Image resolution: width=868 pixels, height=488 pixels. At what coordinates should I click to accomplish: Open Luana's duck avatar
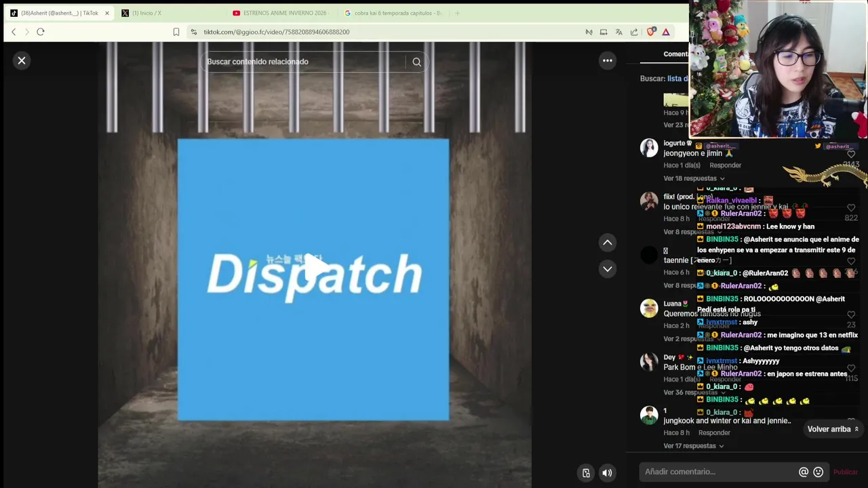pyautogui.click(x=649, y=308)
